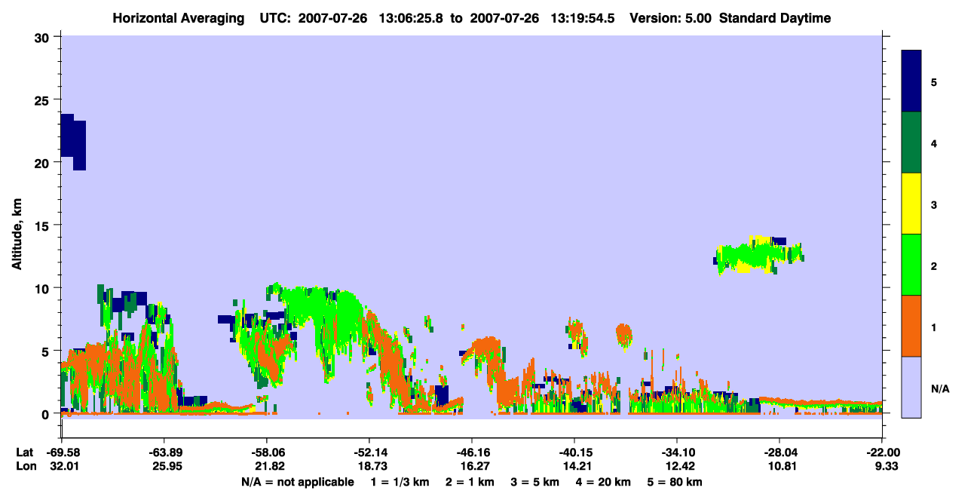Click the 30 tick label on altitude axis
980x503 pixels.
coord(44,38)
